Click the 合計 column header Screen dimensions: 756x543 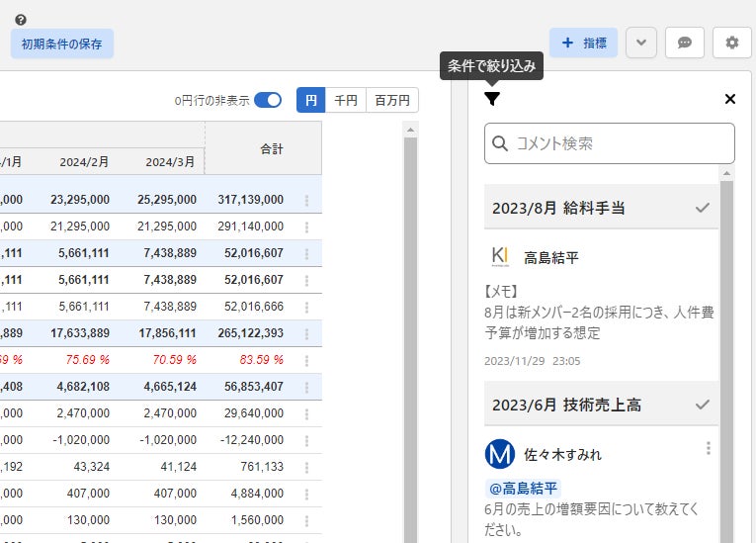coord(272,149)
